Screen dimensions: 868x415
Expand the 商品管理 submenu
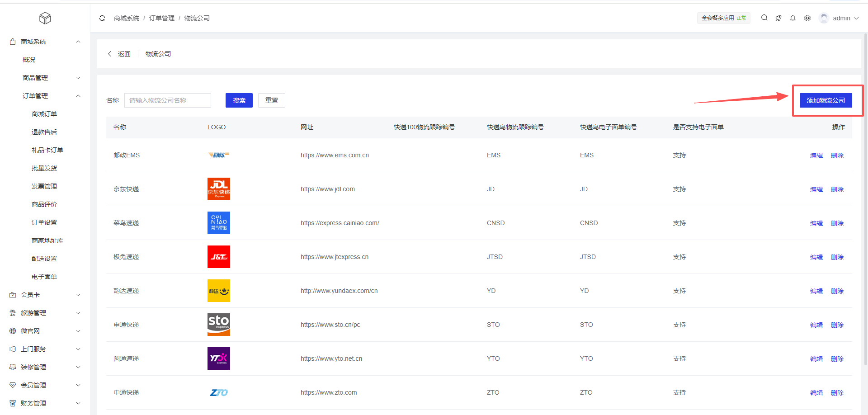pyautogui.click(x=50, y=78)
